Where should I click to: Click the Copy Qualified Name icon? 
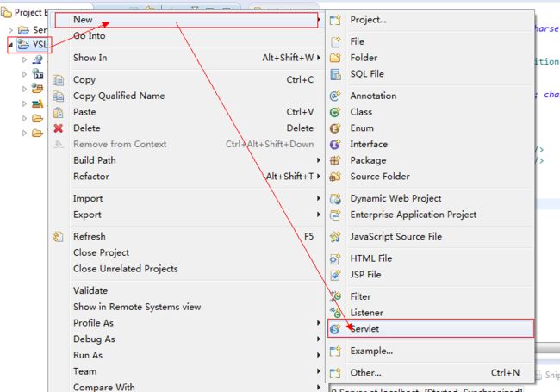click(59, 96)
